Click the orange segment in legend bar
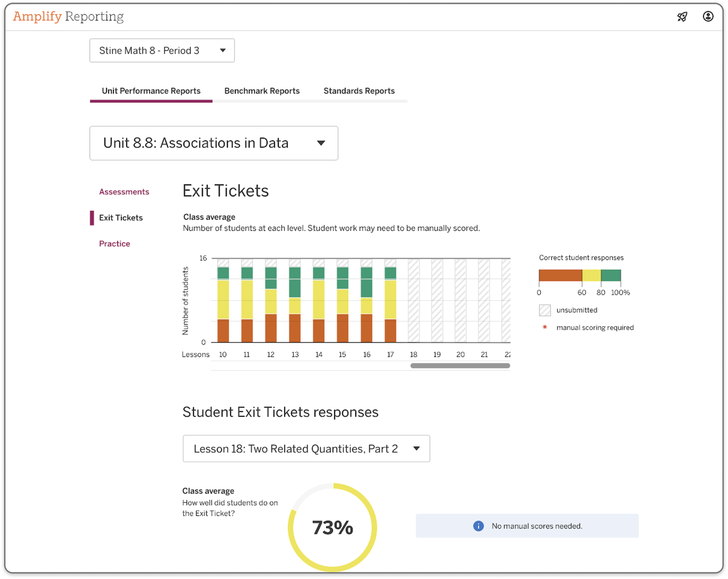 point(560,275)
